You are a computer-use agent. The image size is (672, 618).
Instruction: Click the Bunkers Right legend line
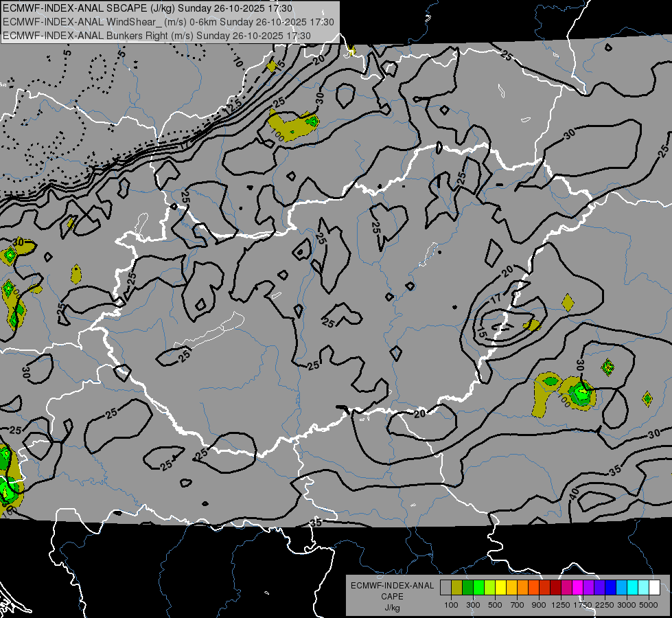(157, 36)
